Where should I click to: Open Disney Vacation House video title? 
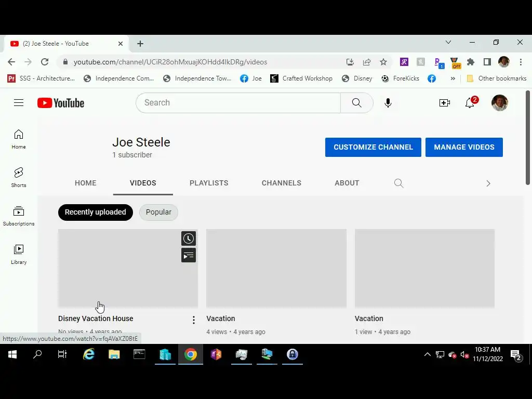point(96,318)
